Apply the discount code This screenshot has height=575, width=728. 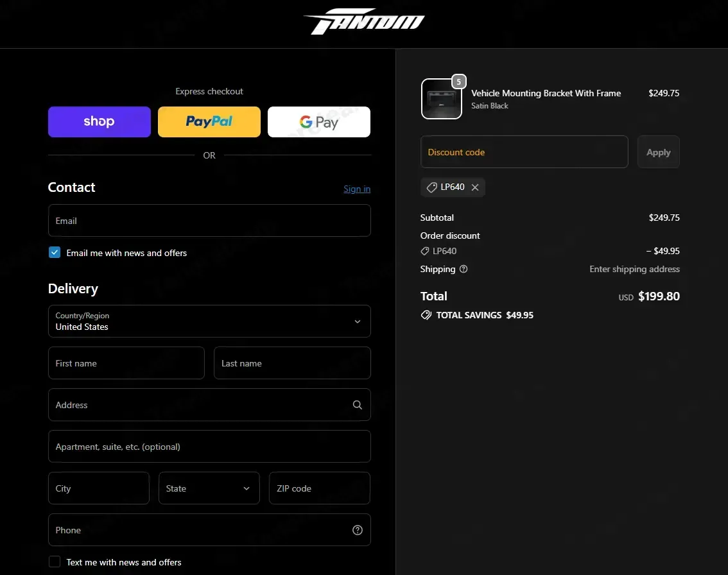(x=659, y=151)
